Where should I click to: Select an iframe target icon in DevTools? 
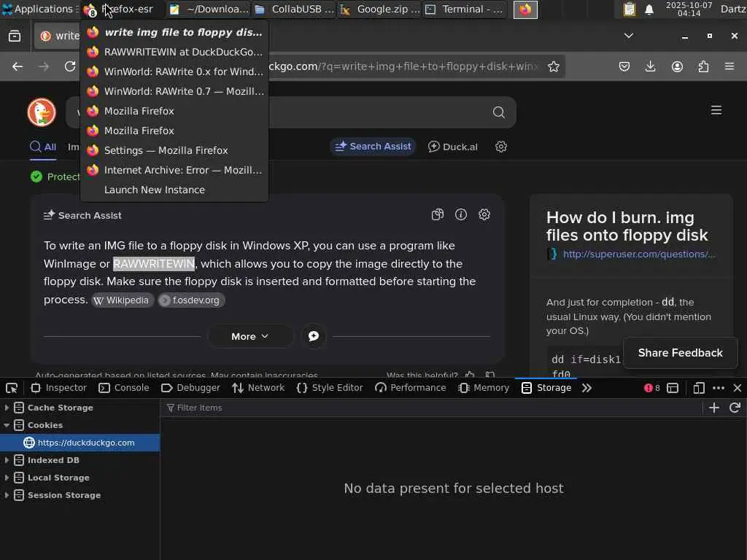[672, 388]
